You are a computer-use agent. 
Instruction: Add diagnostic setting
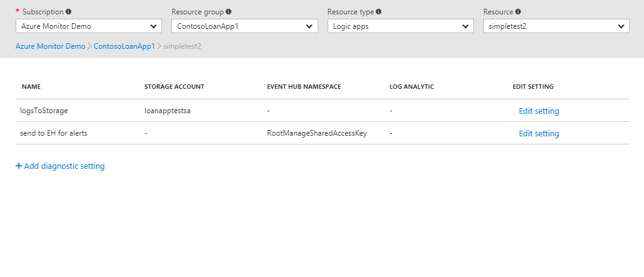[x=60, y=166]
